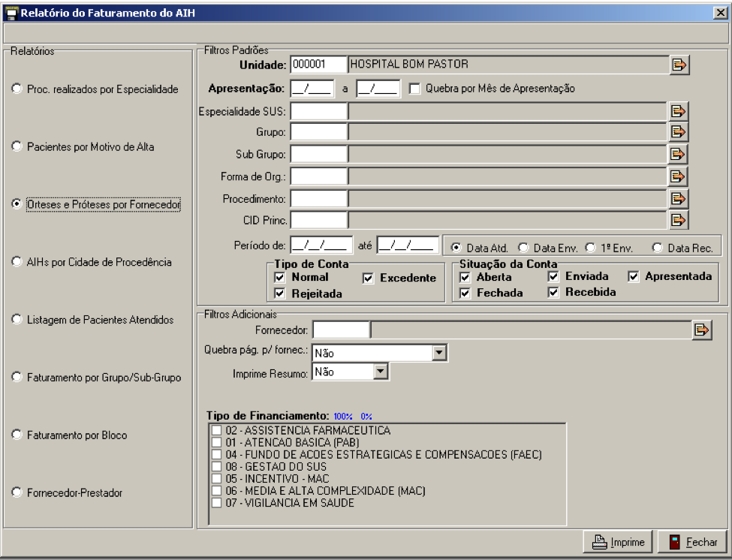Click the Procedimento search icon
Viewport: 732px width, 560px height.
[x=678, y=198]
